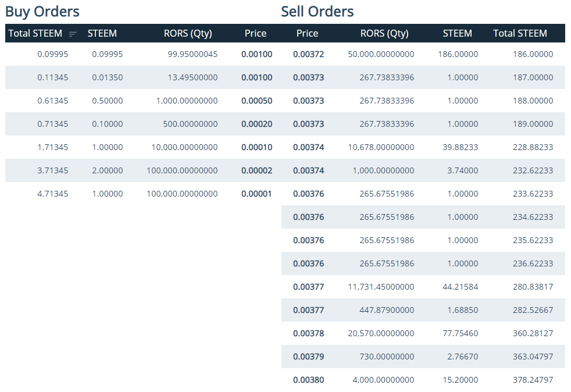Select sell total 236.62233

(533, 263)
